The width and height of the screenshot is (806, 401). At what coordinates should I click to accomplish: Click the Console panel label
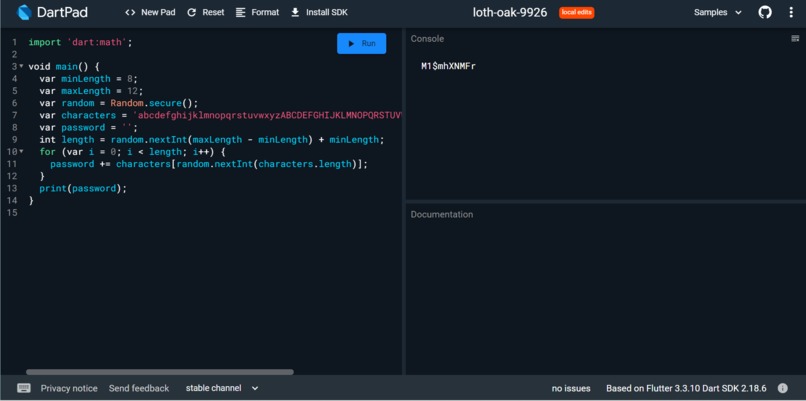(x=427, y=39)
